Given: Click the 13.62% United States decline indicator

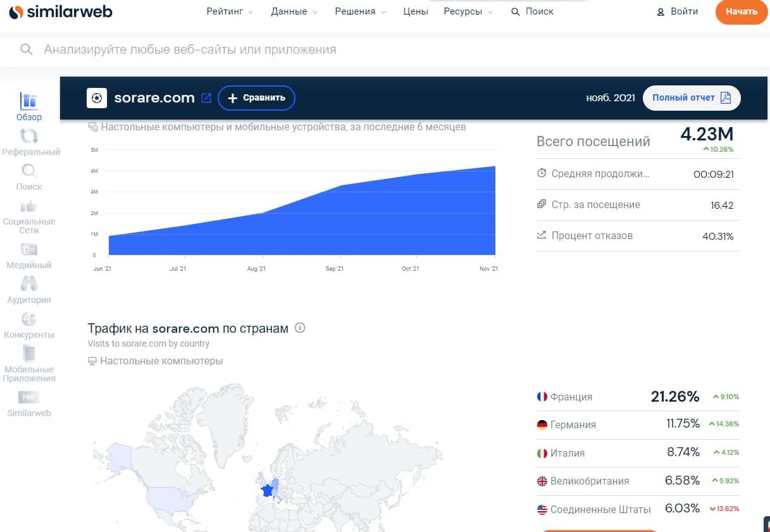Looking at the screenshot, I should pyautogui.click(x=724, y=509).
